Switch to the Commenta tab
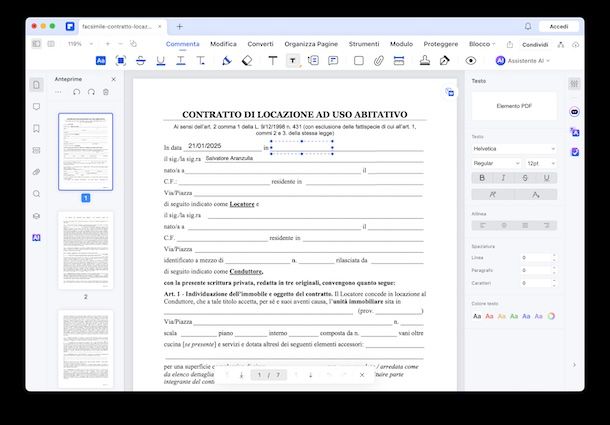 182,44
